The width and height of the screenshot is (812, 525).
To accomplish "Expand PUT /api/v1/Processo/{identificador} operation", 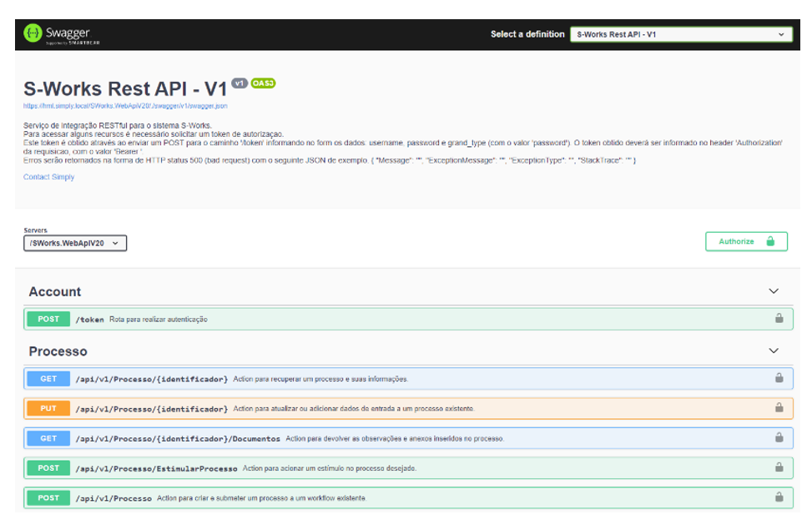I will (408, 408).
